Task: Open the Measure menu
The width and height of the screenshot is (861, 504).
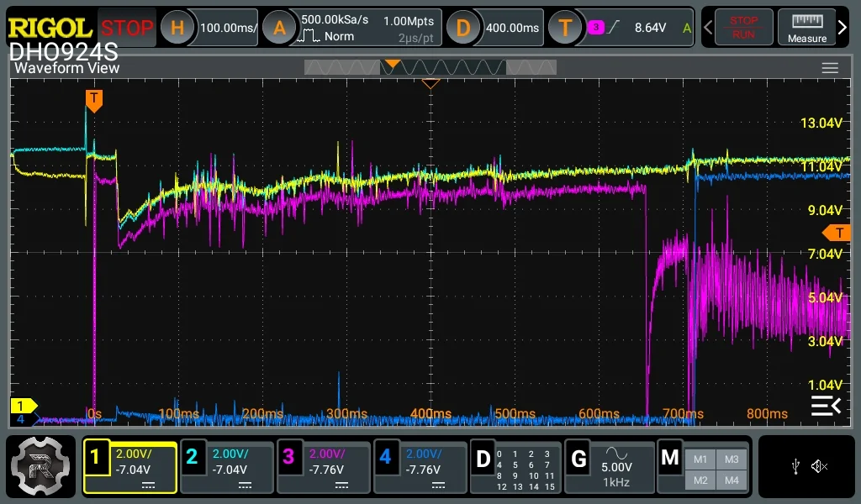Action: (806, 28)
